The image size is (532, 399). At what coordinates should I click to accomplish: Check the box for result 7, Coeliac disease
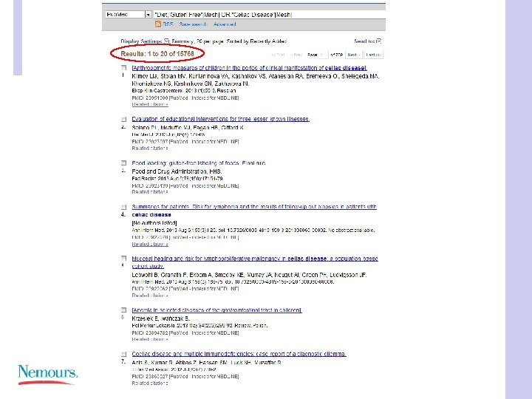[124, 354]
